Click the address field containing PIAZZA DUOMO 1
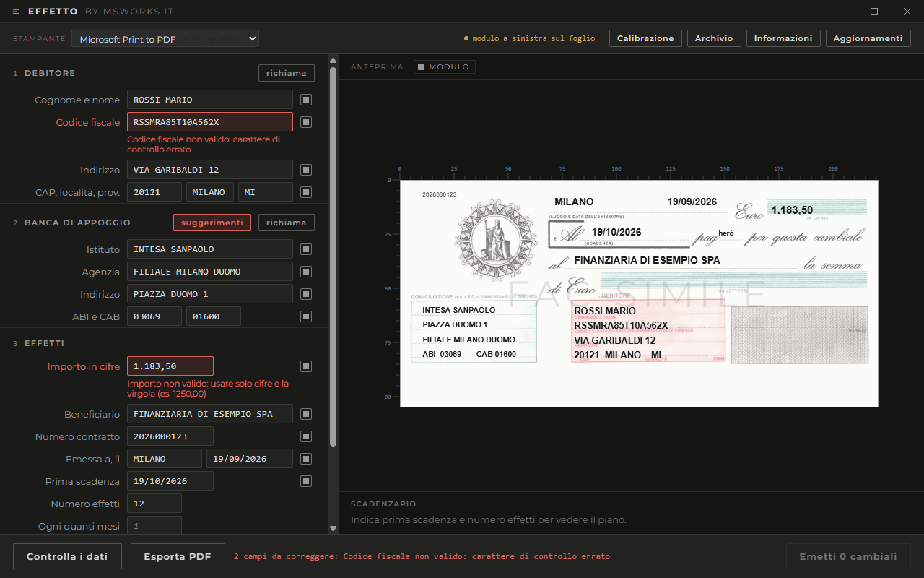 [x=210, y=294]
